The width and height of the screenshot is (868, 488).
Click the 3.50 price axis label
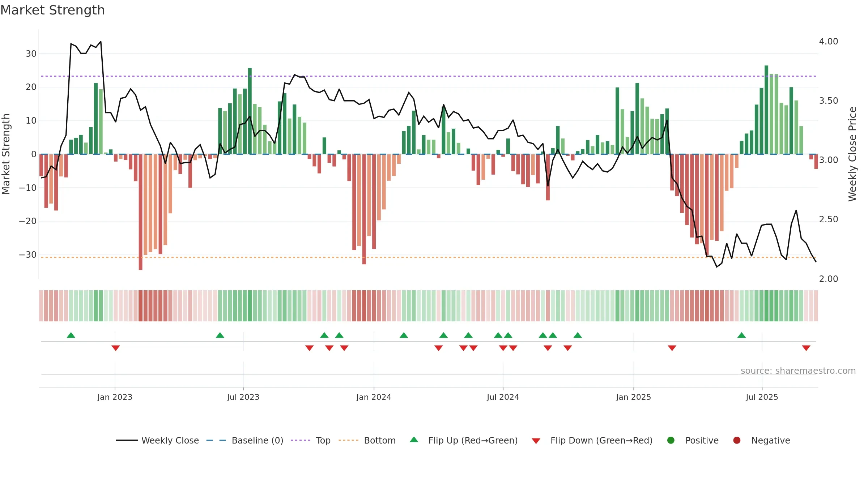coord(829,100)
